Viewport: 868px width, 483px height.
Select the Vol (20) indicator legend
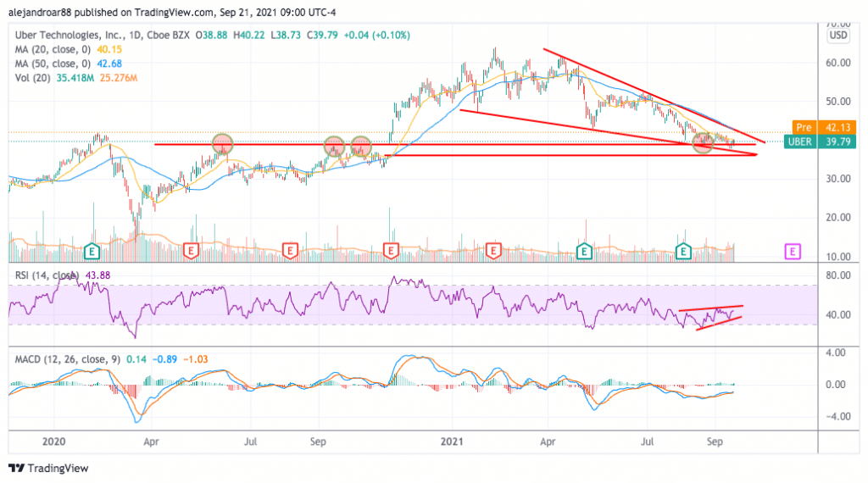pos(33,78)
